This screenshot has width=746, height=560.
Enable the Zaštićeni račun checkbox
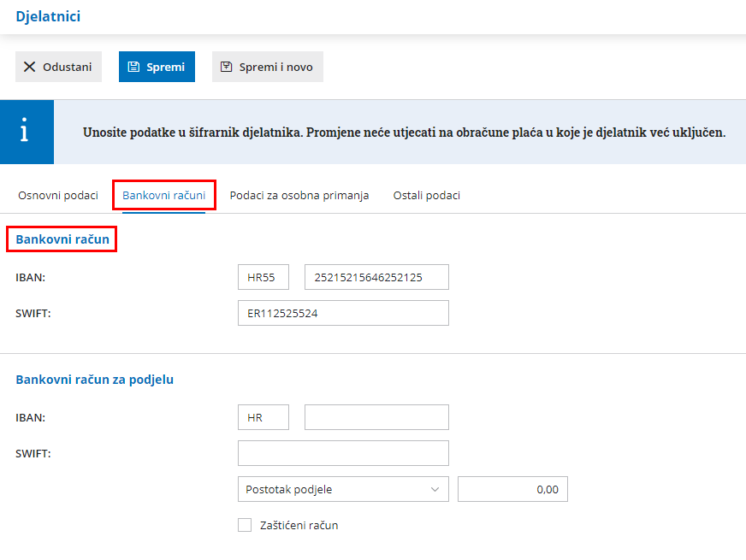pyautogui.click(x=245, y=525)
